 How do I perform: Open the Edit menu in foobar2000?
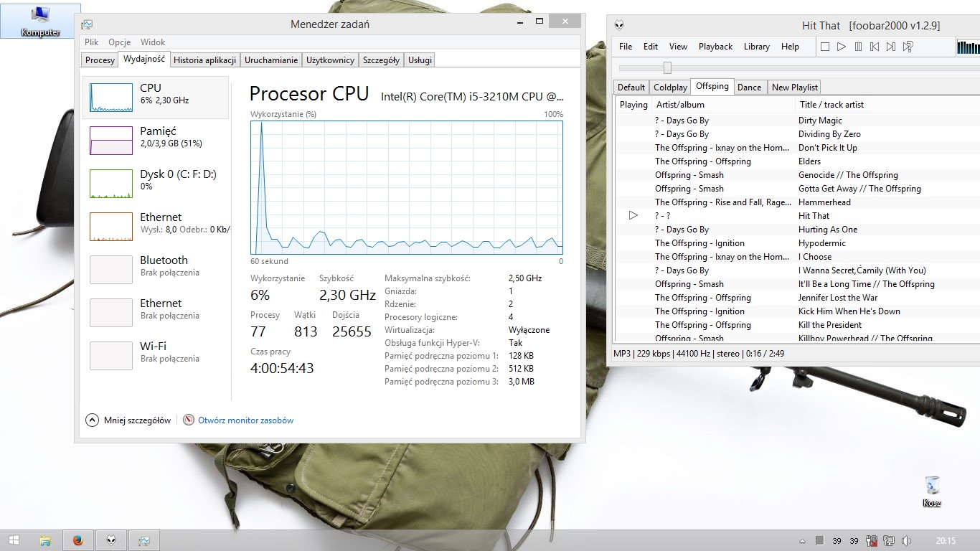(x=651, y=47)
